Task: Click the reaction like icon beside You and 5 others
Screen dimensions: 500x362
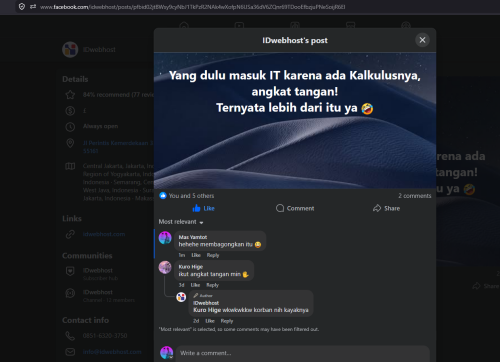Action: point(163,196)
